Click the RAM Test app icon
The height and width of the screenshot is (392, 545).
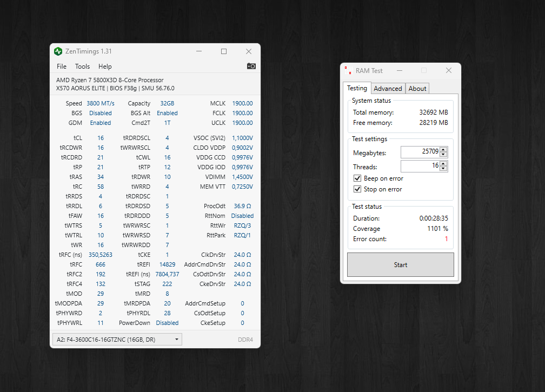348,70
